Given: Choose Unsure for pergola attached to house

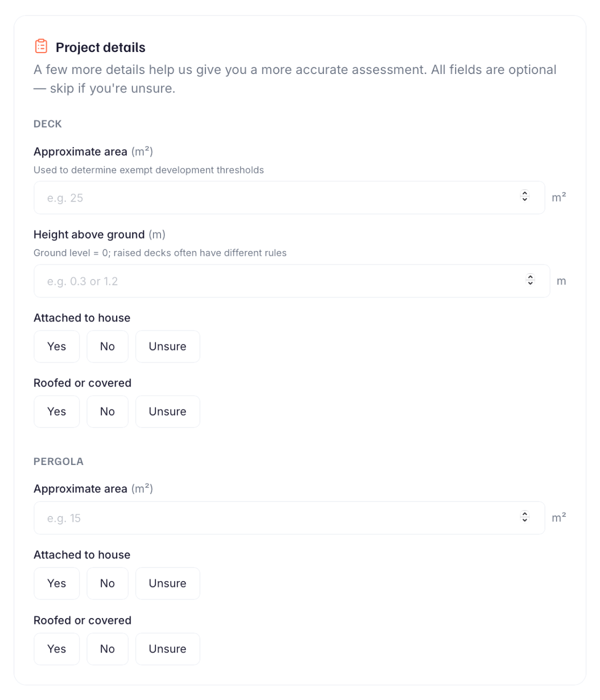Looking at the screenshot, I should pos(167,583).
